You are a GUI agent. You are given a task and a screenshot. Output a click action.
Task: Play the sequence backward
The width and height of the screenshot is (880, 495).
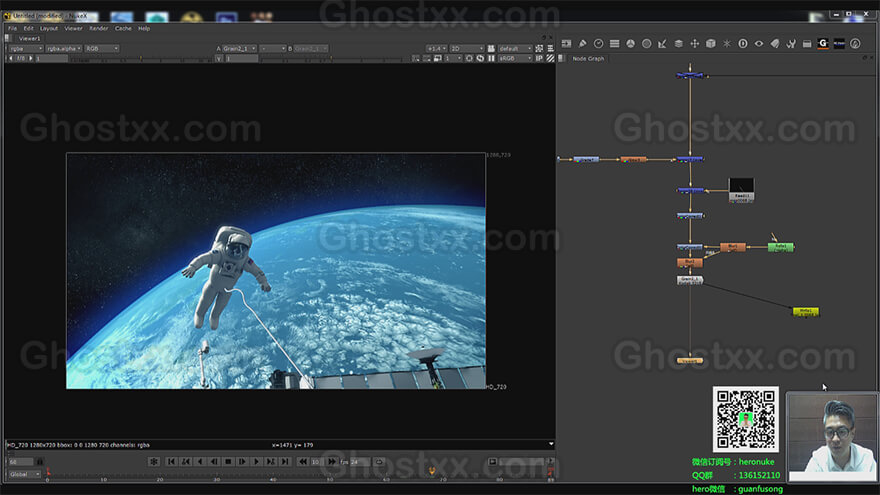click(x=200, y=461)
